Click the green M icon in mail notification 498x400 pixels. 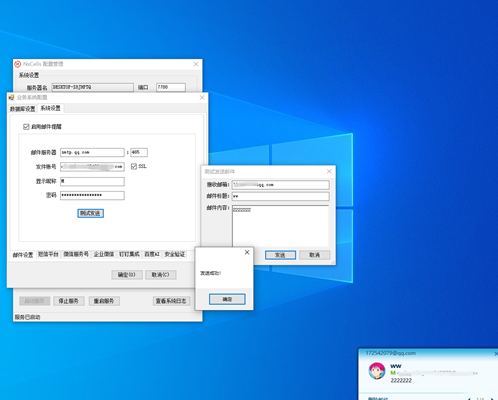point(393,373)
